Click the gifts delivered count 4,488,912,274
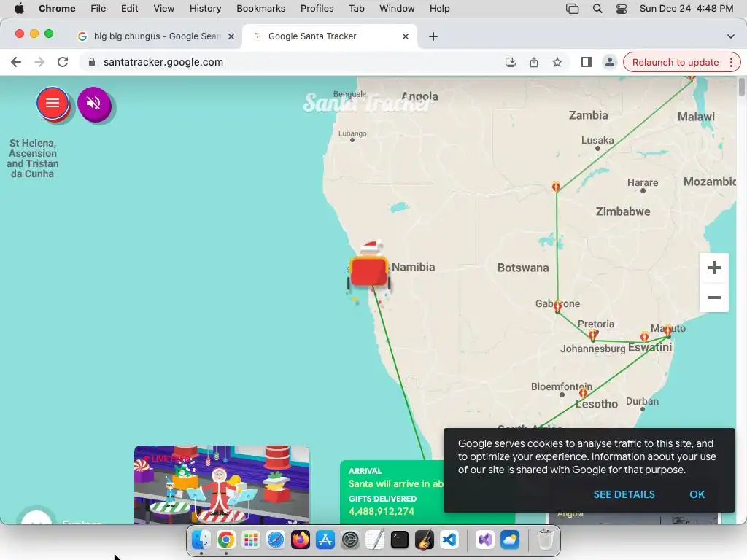This screenshot has width=747, height=560. tap(381, 511)
